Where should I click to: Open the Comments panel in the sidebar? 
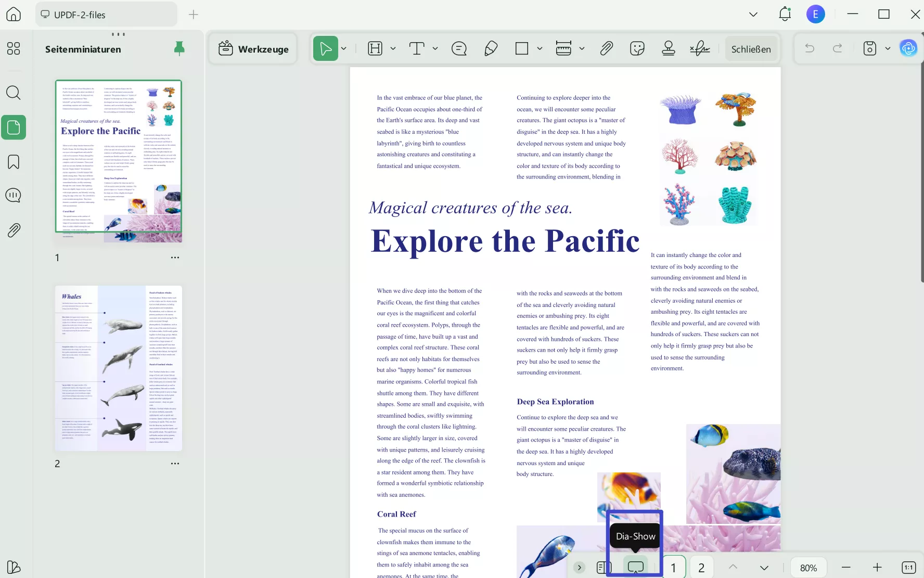click(13, 195)
